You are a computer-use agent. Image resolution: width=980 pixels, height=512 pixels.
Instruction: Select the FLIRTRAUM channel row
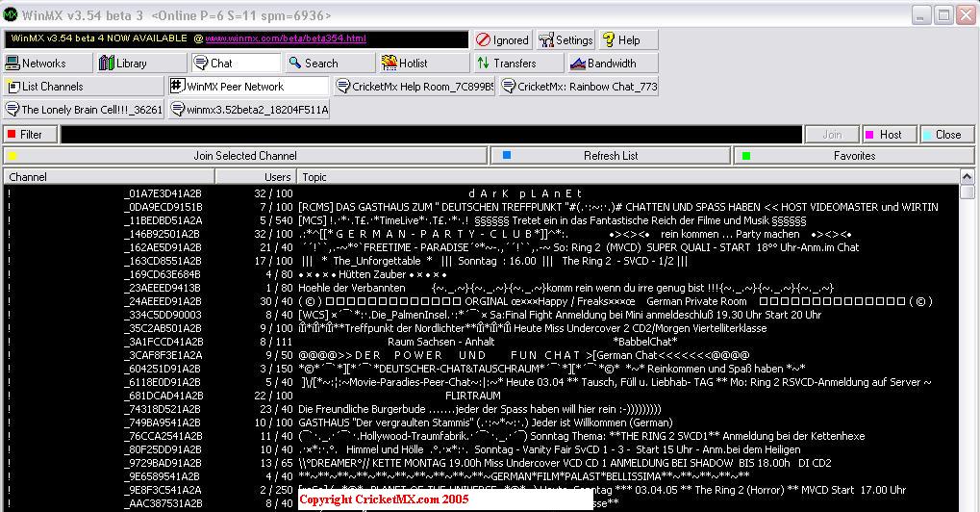[x=481, y=396]
